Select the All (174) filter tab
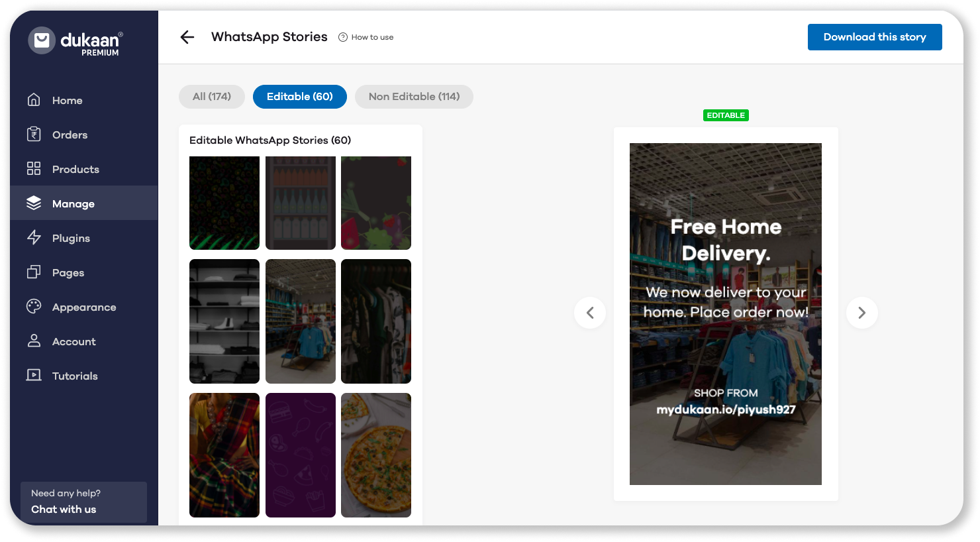Screen dimensions: 980x542 point(212,97)
